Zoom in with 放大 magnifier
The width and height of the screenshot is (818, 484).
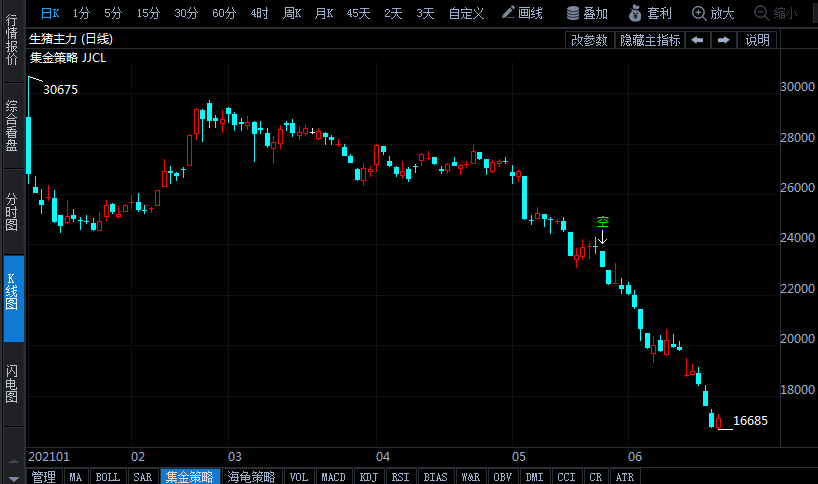713,14
